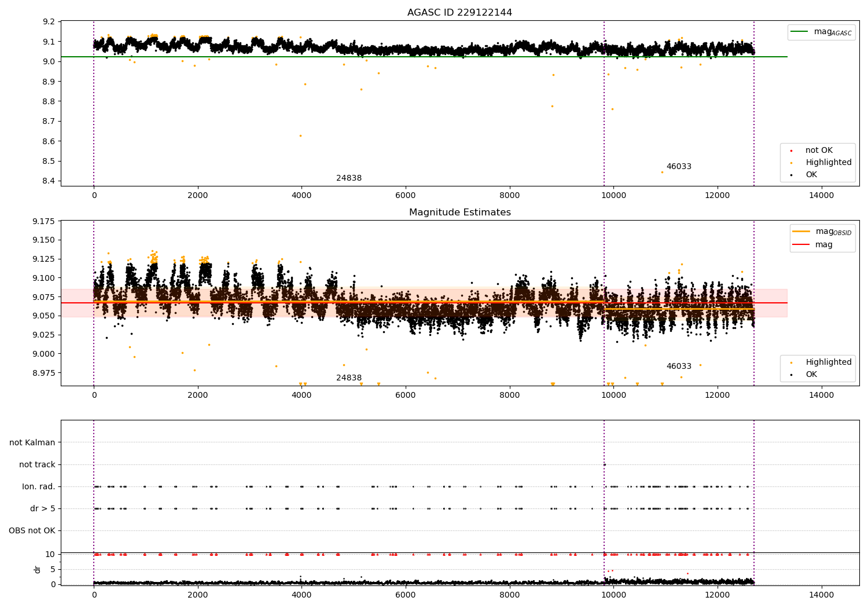Click the 'not OK' legend entry in top plot

(819, 150)
